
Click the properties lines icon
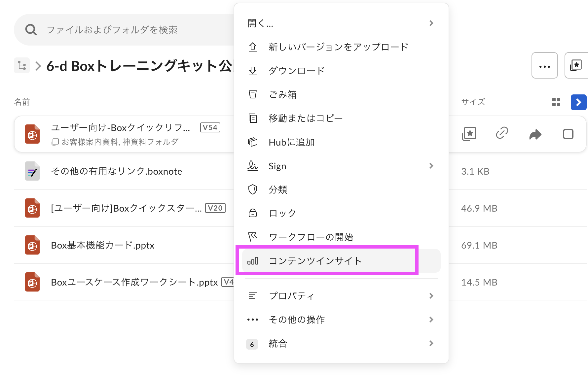pos(252,296)
